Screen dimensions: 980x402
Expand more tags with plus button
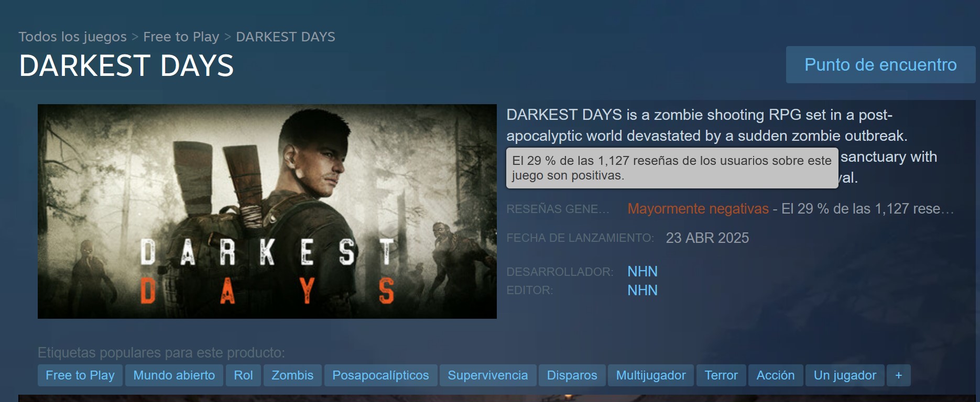(x=899, y=375)
